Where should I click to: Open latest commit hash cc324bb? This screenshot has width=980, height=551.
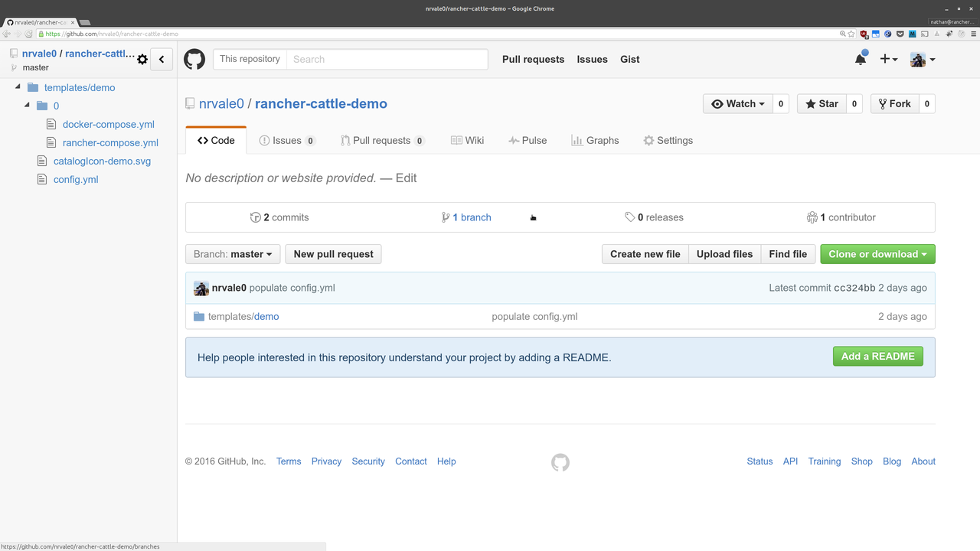854,288
